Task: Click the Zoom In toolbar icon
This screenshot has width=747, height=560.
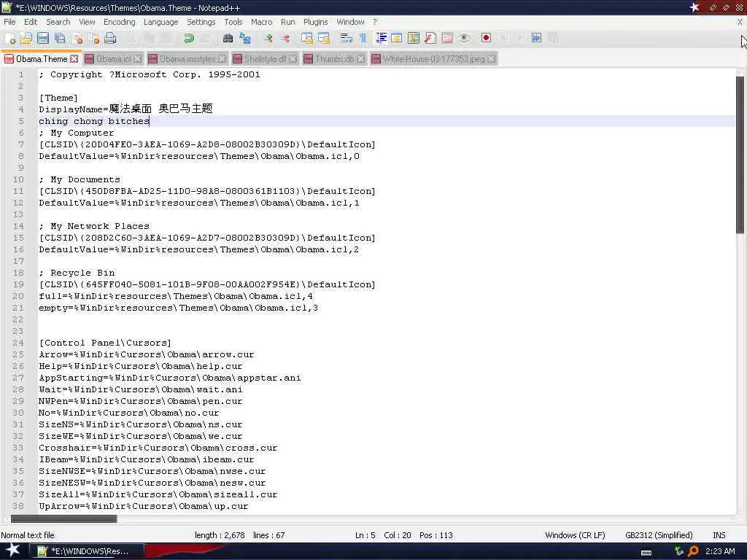Action: [x=268, y=39]
